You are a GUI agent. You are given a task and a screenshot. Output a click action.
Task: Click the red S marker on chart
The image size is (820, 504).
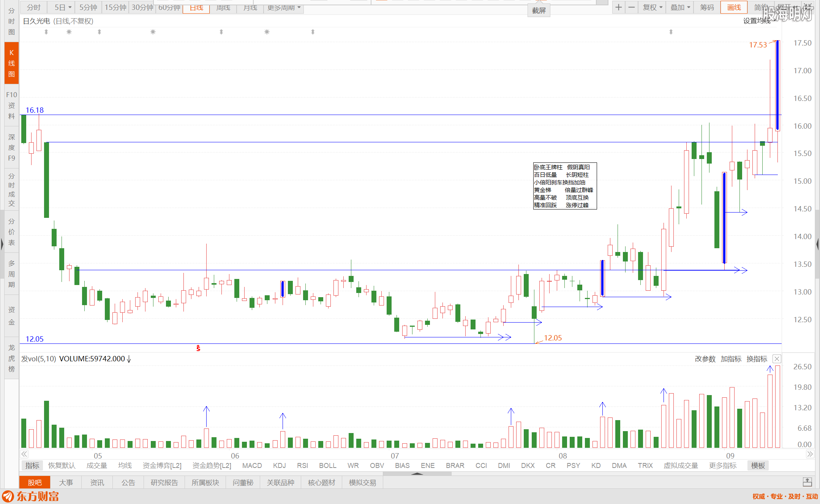(x=198, y=348)
